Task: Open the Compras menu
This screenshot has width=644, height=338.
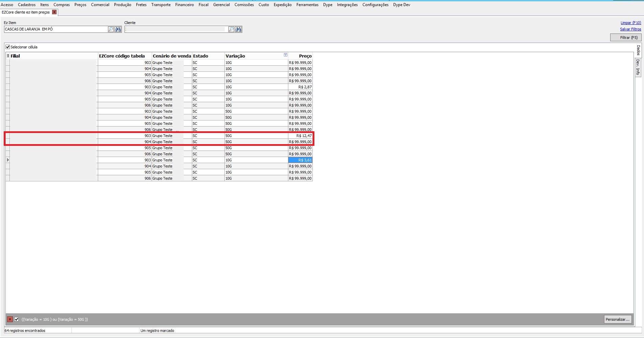Action: (62, 5)
